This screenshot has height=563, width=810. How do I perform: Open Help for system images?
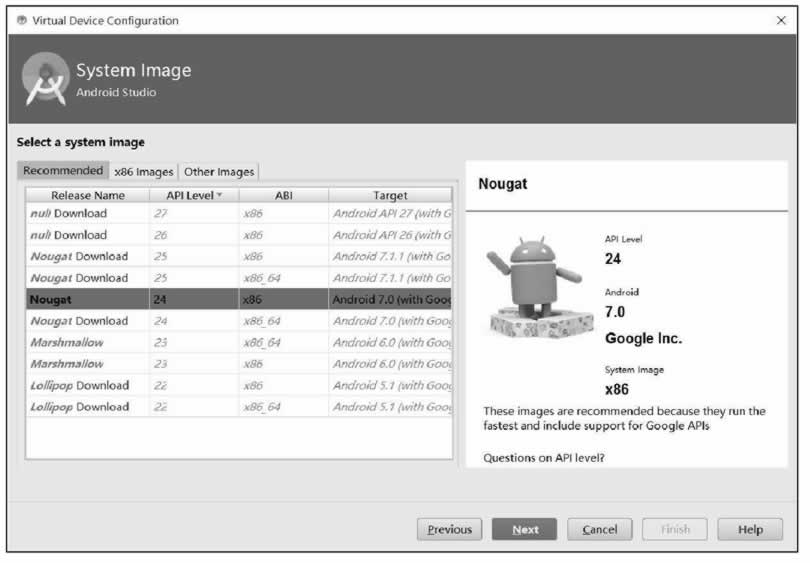point(748,530)
